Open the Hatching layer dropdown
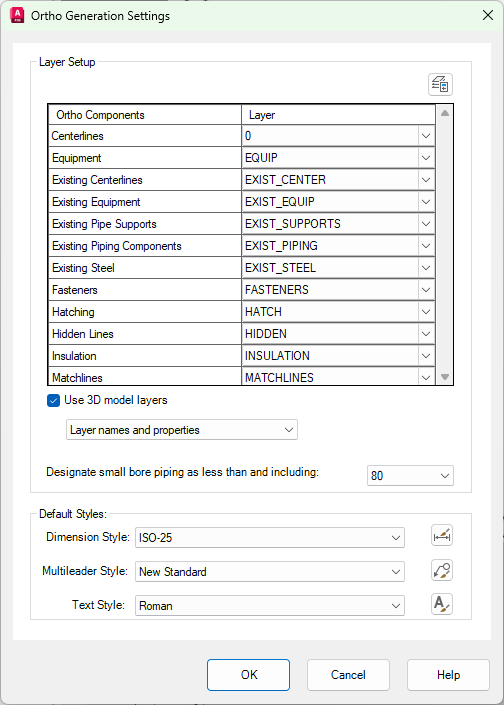The width and height of the screenshot is (504, 705). click(426, 312)
